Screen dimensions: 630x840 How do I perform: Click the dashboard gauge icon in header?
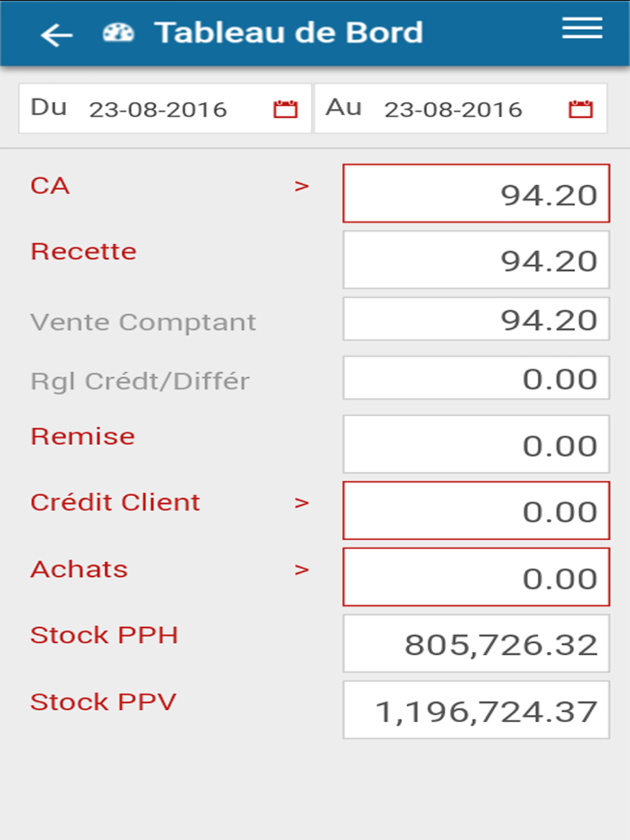(x=118, y=33)
